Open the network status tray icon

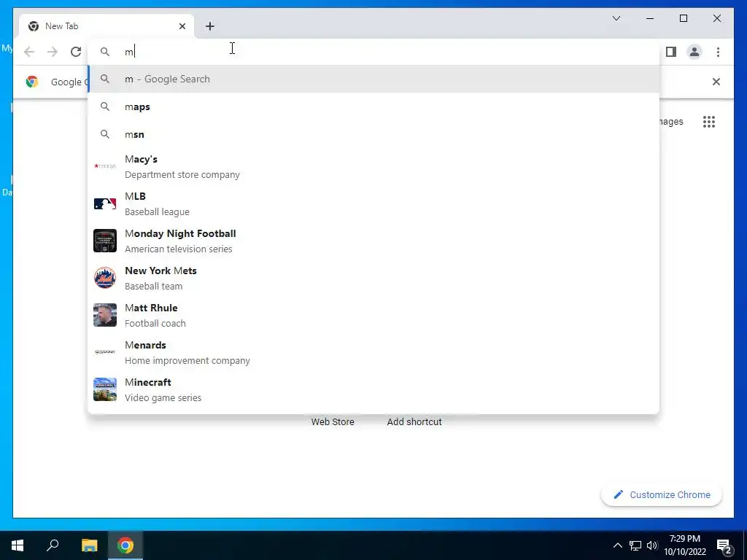[x=635, y=545]
